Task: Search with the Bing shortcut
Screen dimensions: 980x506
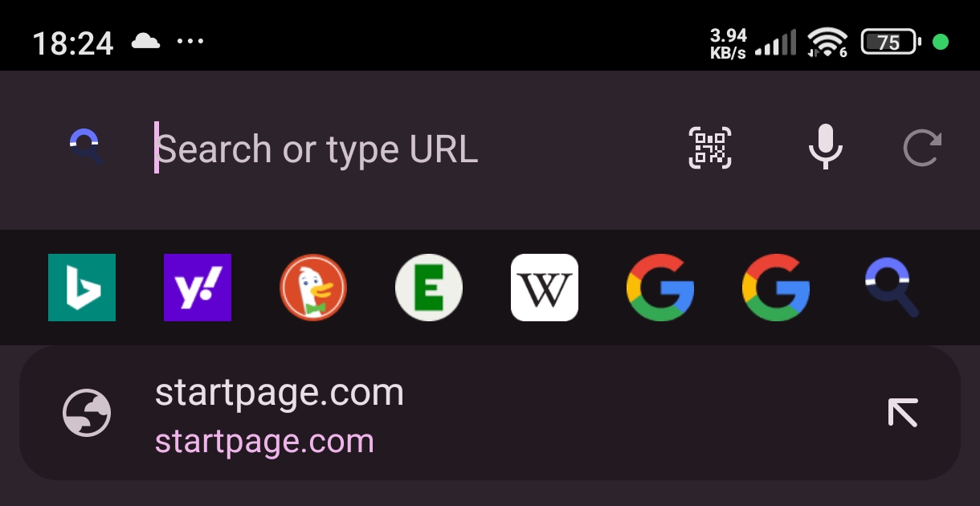Action: [82, 288]
